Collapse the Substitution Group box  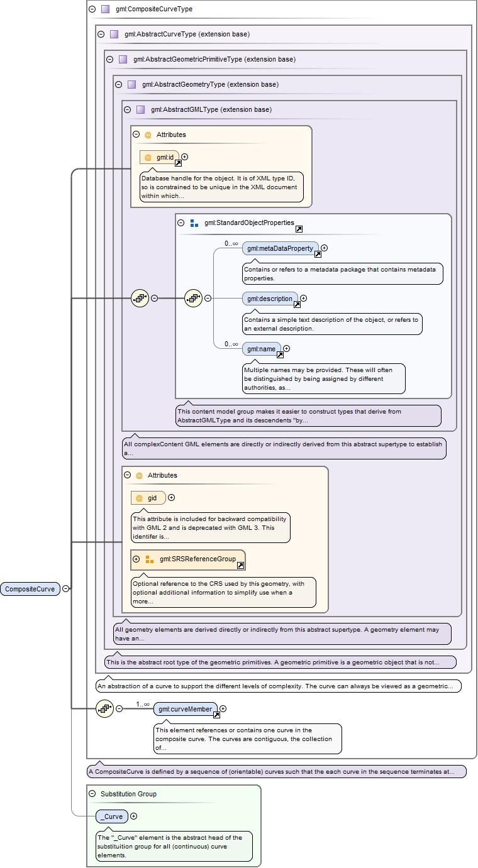tap(92, 794)
